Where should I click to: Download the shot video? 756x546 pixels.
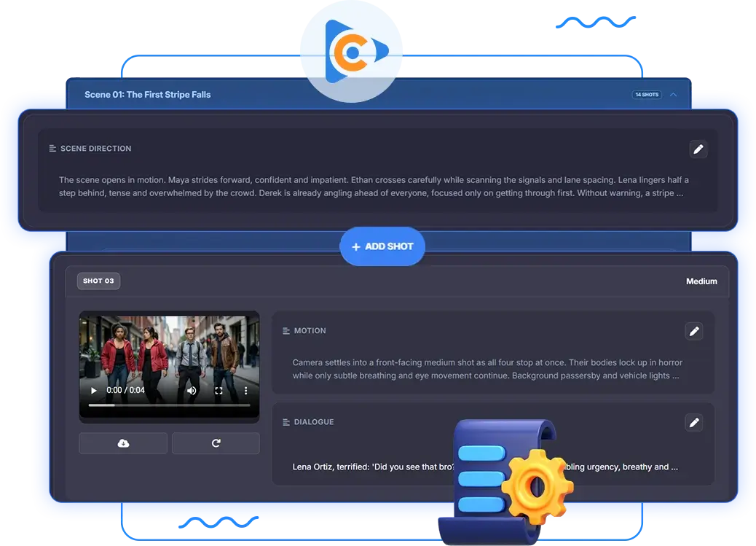coord(123,443)
